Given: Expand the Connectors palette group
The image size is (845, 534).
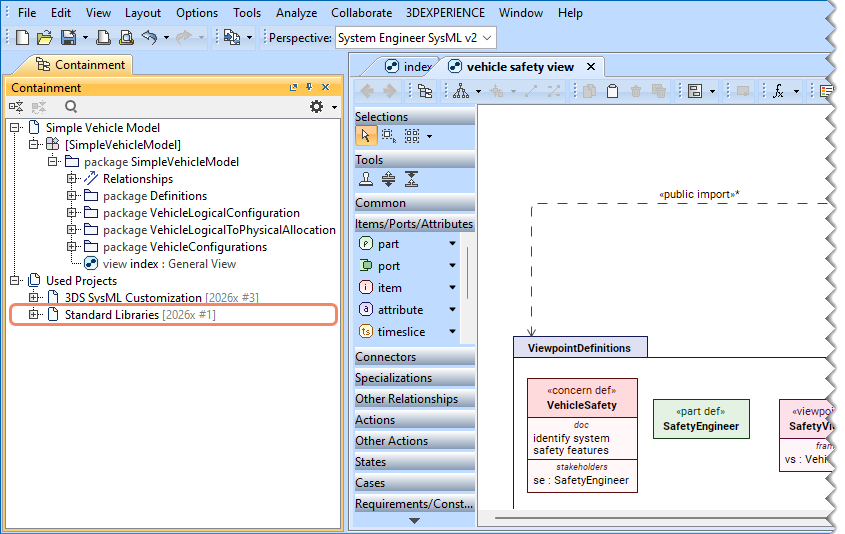Looking at the screenshot, I should pos(386,357).
